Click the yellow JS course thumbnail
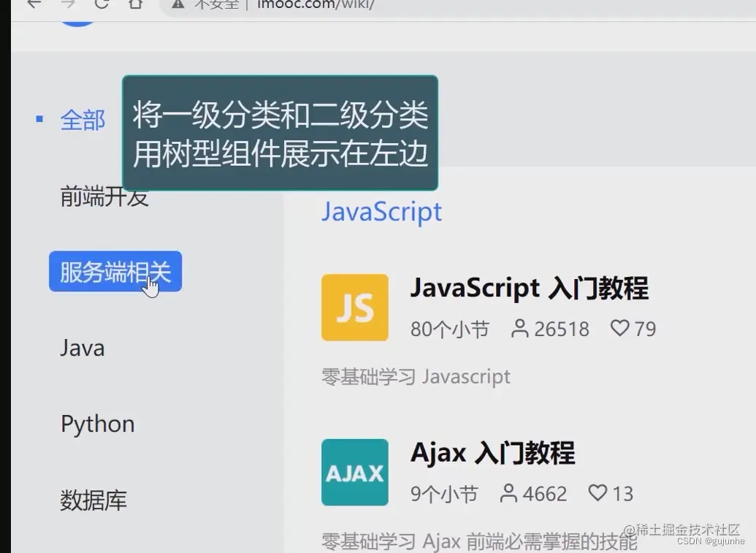 coord(355,308)
